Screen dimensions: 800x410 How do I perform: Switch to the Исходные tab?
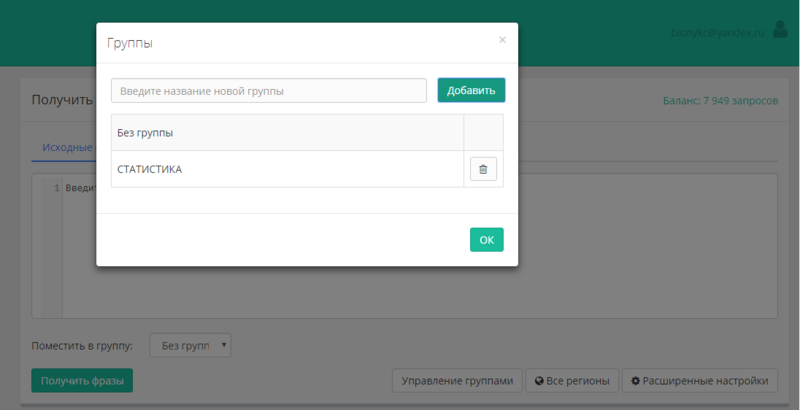(x=65, y=147)
